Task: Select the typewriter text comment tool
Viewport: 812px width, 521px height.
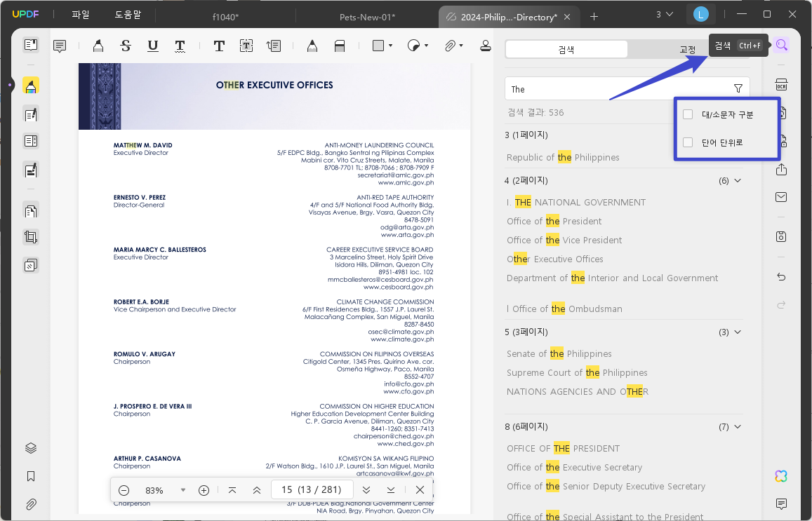Action: point(219,46)
